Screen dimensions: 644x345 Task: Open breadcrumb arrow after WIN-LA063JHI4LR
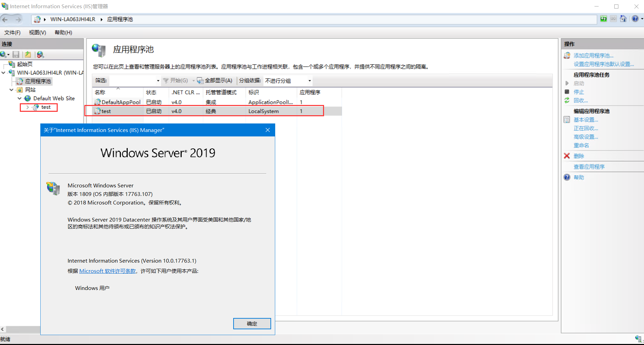tap(101, 19)
